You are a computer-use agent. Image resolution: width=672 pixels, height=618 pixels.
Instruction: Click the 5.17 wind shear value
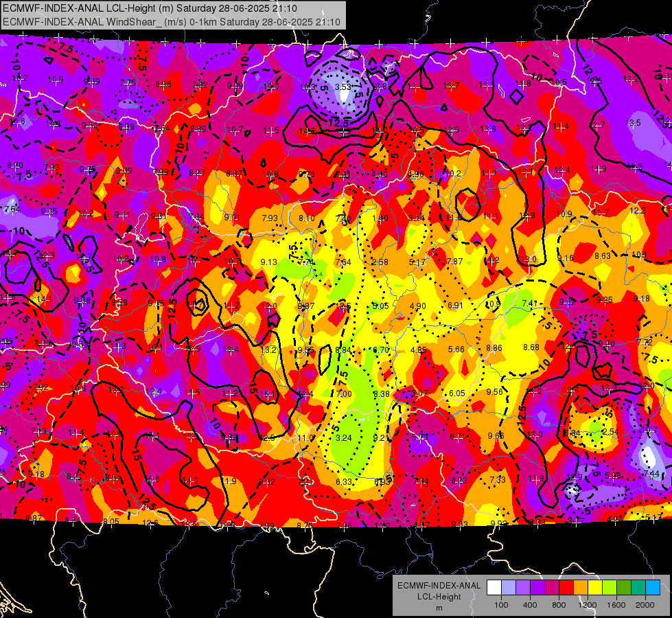[417, 262]
